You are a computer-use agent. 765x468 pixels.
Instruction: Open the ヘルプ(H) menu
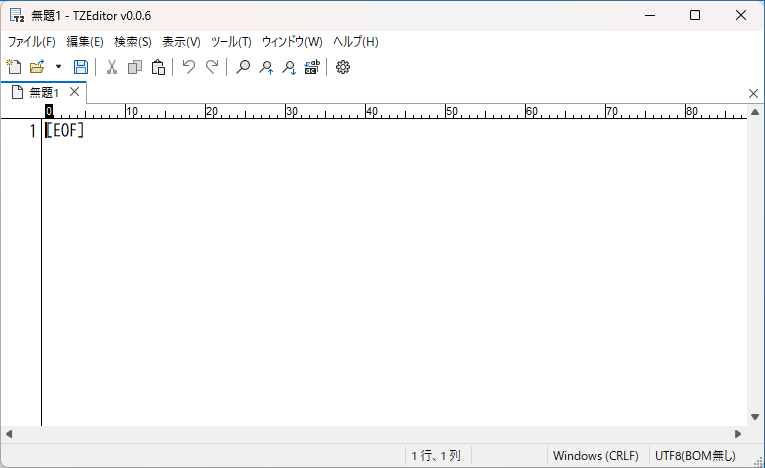[x=356, y=41]
